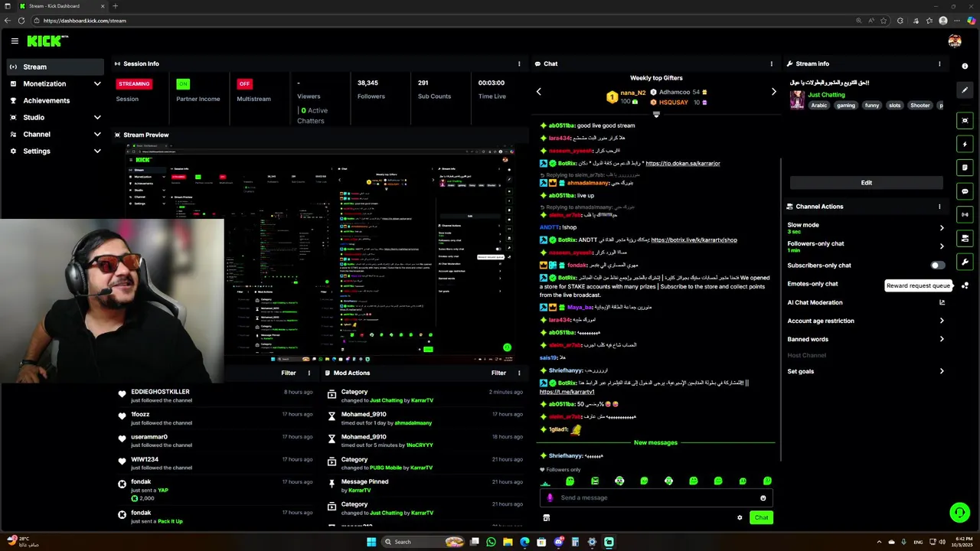Click the Just Chatting category link
The height and width of the screenshot is (551, 980).
827,95
